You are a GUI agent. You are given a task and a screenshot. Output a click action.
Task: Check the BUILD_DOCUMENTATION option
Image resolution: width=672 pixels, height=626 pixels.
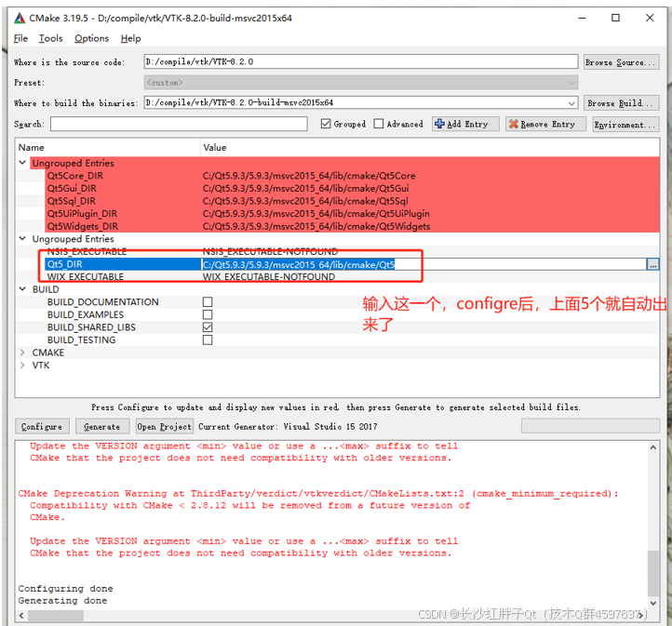pos(208,302)
